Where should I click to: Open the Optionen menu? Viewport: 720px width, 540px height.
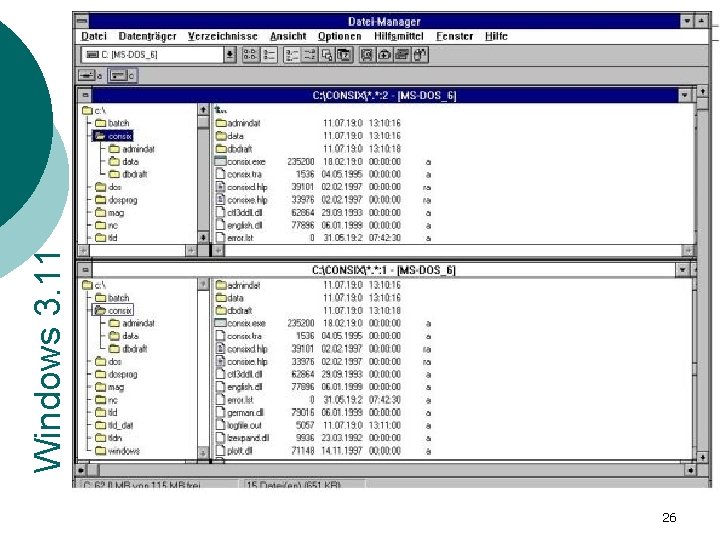(340, 36)
